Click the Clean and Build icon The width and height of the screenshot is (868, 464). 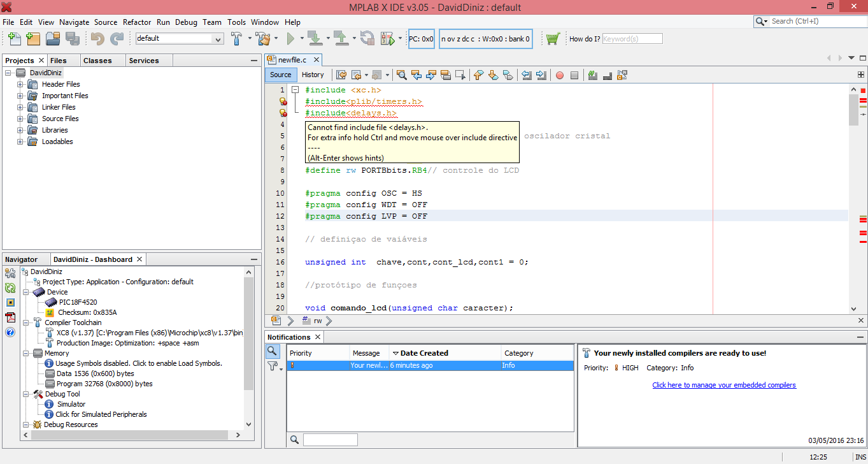[x=264, y=39]
